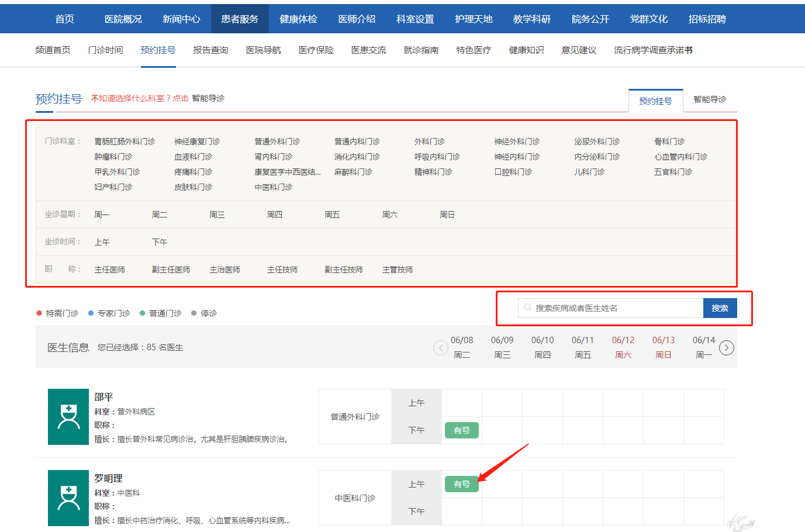Open 流行病学调查承诺书 page

tap(653, 50)
